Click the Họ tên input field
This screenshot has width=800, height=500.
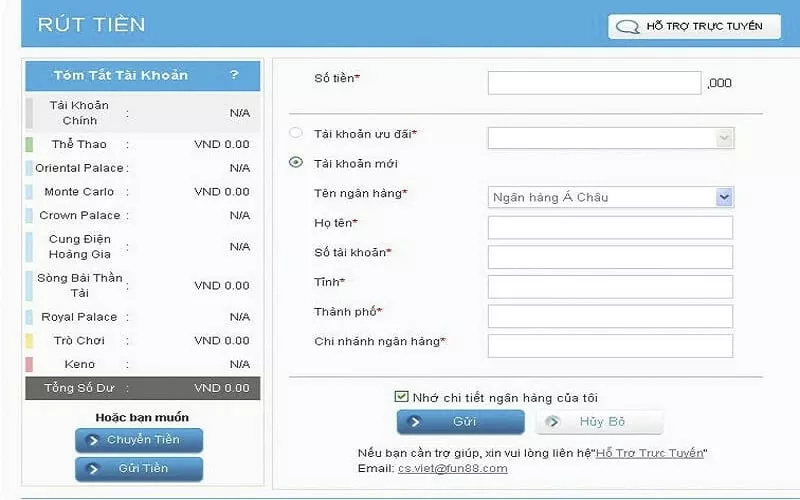[x=610, y=228]
